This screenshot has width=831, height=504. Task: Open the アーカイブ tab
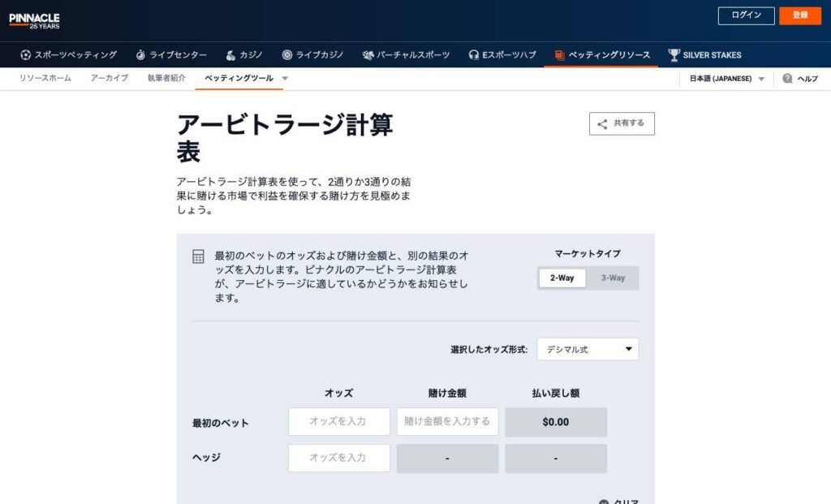point(109,79)
